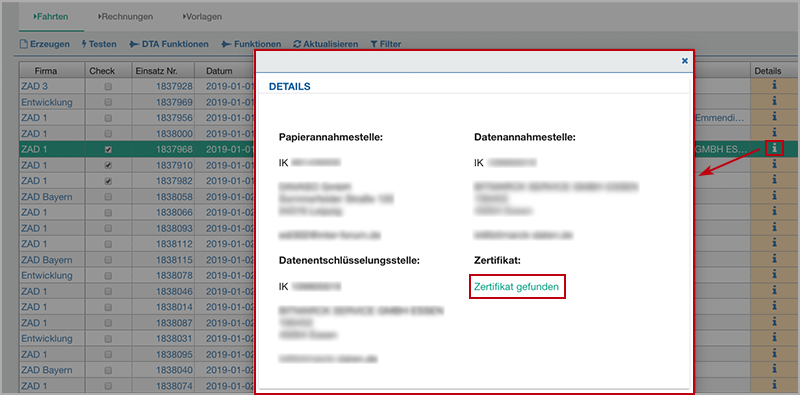Open the DTA Funktionen menu
The image size is (800, 395).
tap(169, 44)
